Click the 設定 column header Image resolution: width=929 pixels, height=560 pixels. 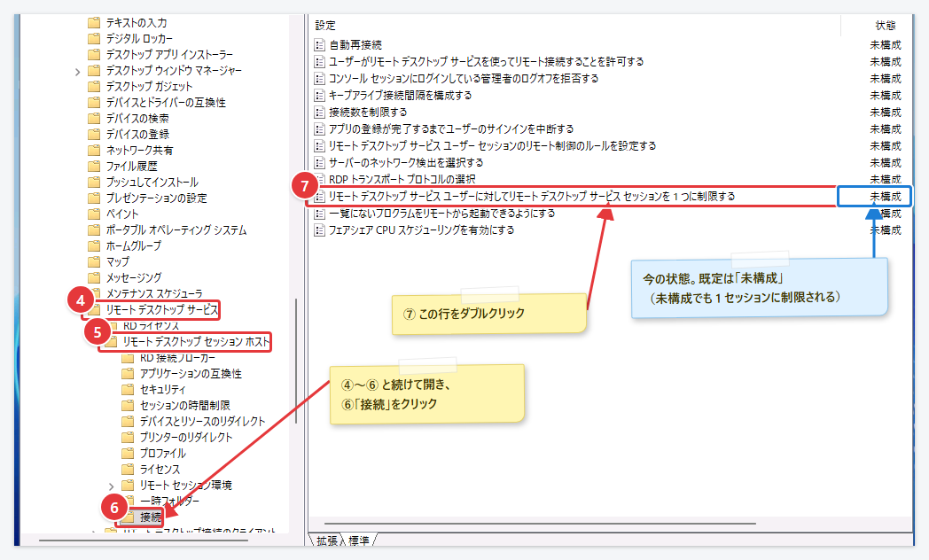click(x=325, y=26)
